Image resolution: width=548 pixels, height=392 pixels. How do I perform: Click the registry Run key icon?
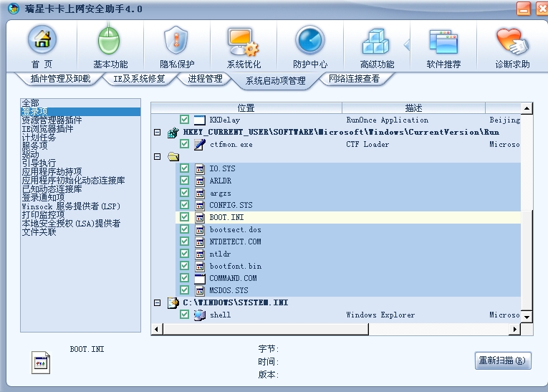(173, 132)
